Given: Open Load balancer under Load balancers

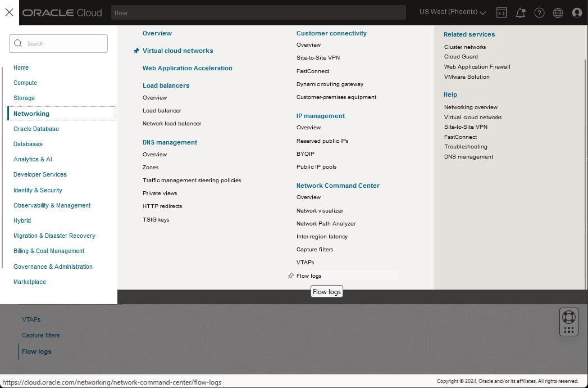Looking at the screenshot, I should coord(162,110).
